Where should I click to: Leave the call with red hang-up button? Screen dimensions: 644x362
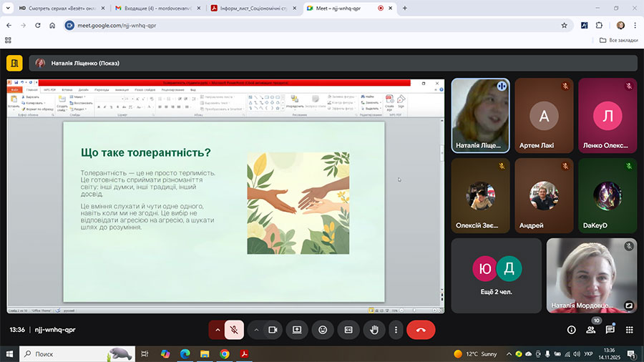421,330
